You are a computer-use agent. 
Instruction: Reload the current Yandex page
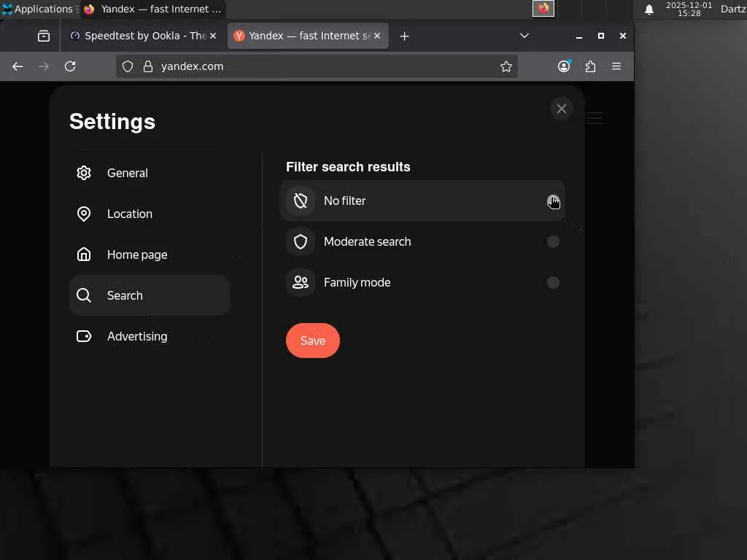click(70, 66)
